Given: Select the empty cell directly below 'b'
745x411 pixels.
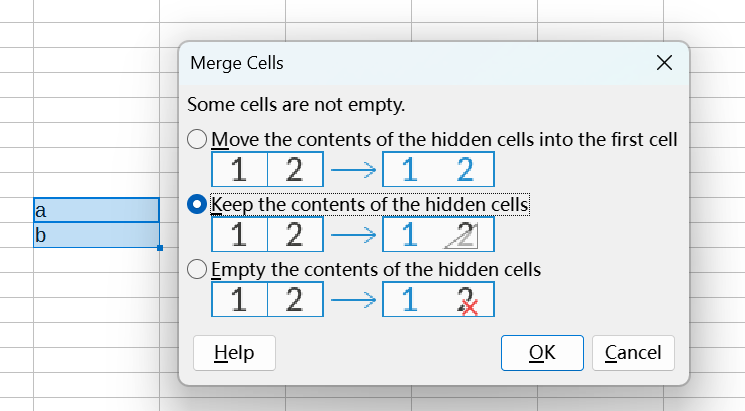Looking at the screenshot, I should [x=96, y=260].
